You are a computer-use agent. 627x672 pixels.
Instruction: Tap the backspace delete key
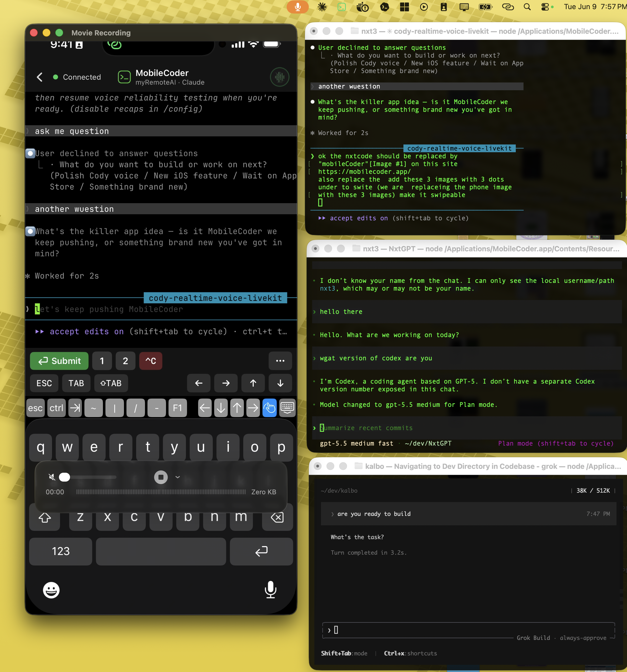tap(278, 518)
